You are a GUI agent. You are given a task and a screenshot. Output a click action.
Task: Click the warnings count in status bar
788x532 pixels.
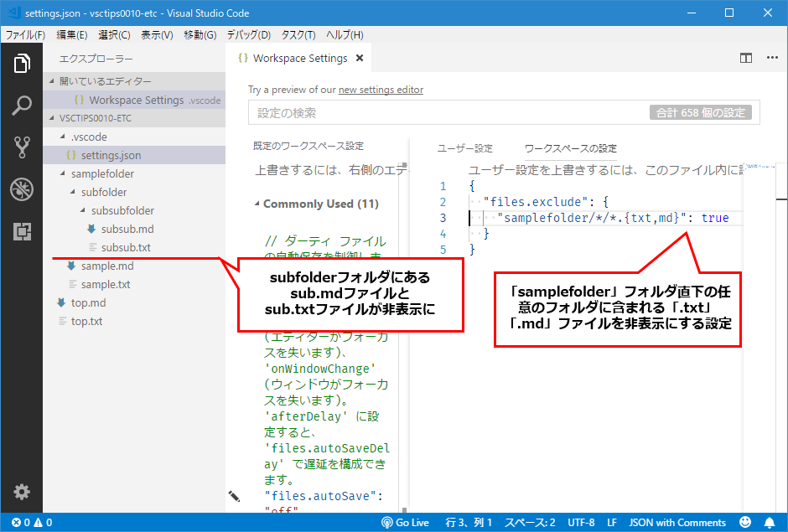coord(43,523)
